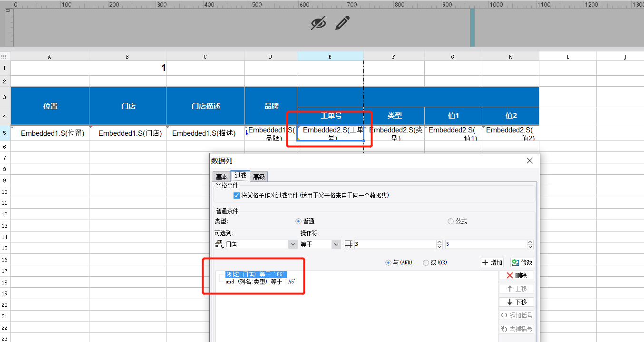Select column header C
The height and width of the screenshot is (342, 644).
click(x=205, y=56)
